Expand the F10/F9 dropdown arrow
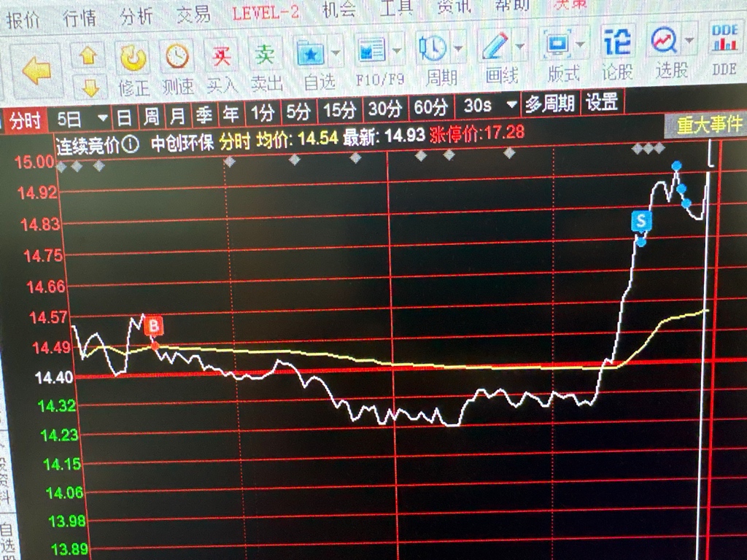The width and height of the screenshot is (747, 560). 398,50
